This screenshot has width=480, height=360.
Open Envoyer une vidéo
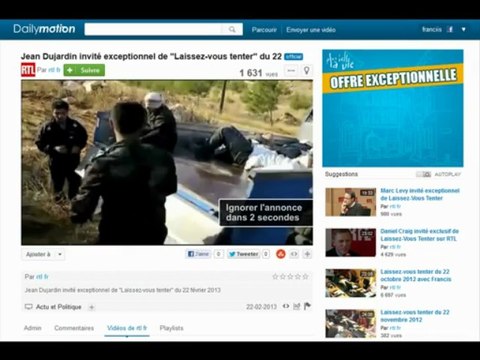click(x=311, y=30)
